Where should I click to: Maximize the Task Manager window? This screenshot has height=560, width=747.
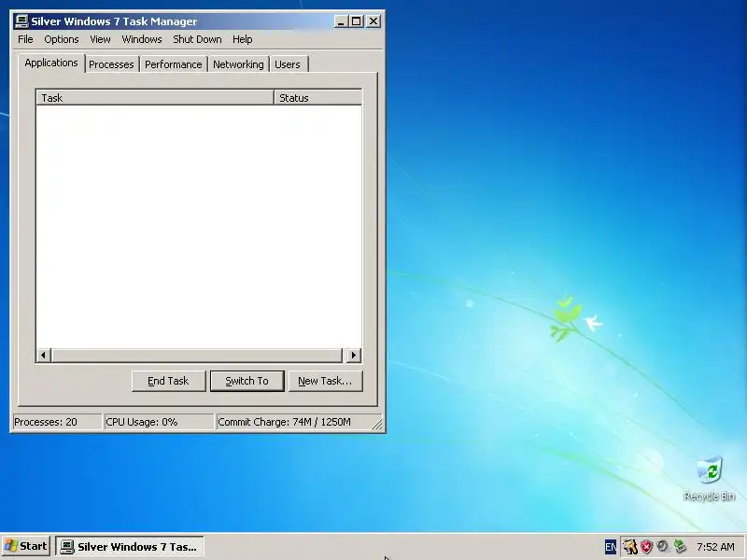(356, 21)
